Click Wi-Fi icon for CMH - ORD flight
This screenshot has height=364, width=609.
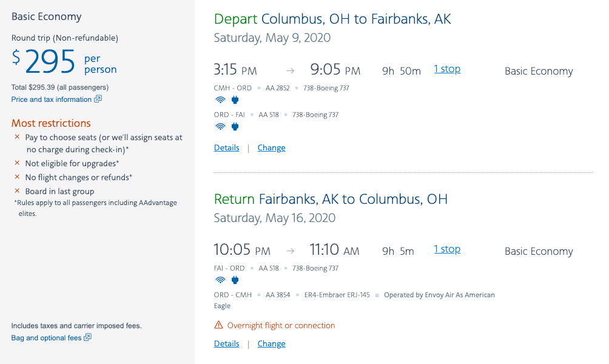[x=220, y=100]
